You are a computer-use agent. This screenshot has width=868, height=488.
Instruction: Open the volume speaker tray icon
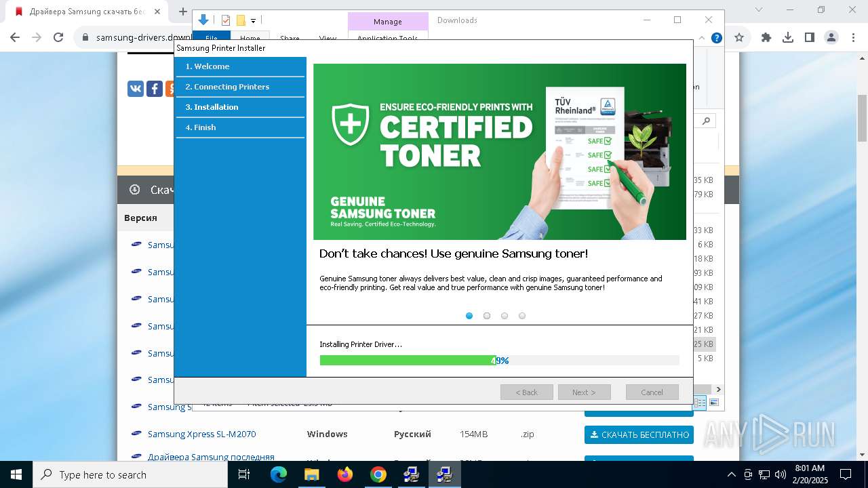(x=781, y=474)
